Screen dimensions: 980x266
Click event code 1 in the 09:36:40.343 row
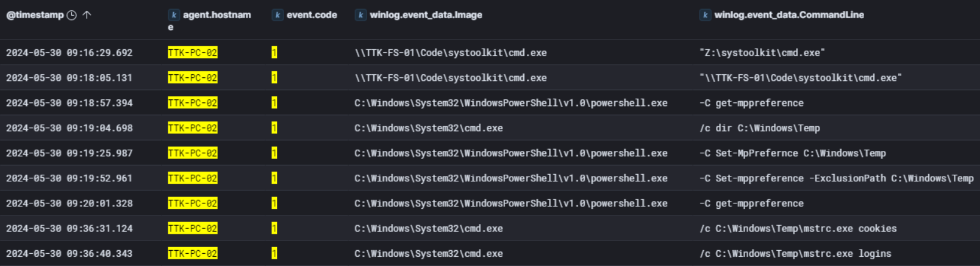point(274,254)
